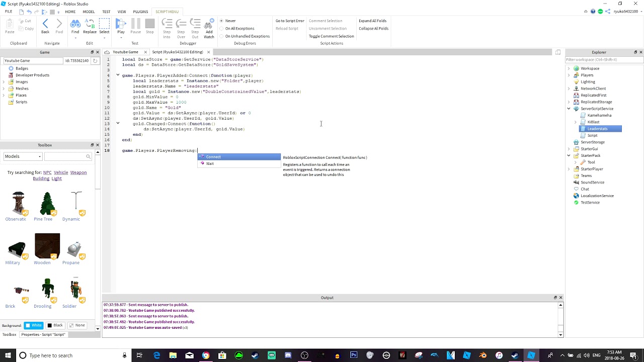This screenshot has width=644, height=362.
Task: Select On Unhandled Exceptions option
Action: coord(245,36)
